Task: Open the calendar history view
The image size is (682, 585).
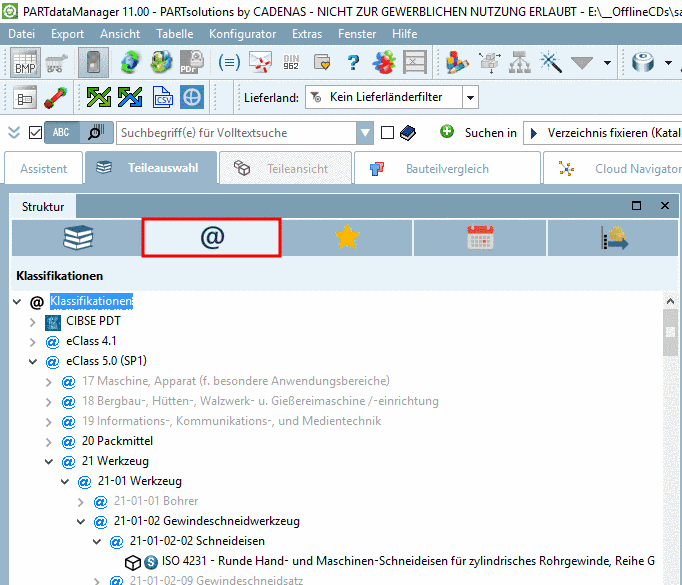Action: point(480,238)
